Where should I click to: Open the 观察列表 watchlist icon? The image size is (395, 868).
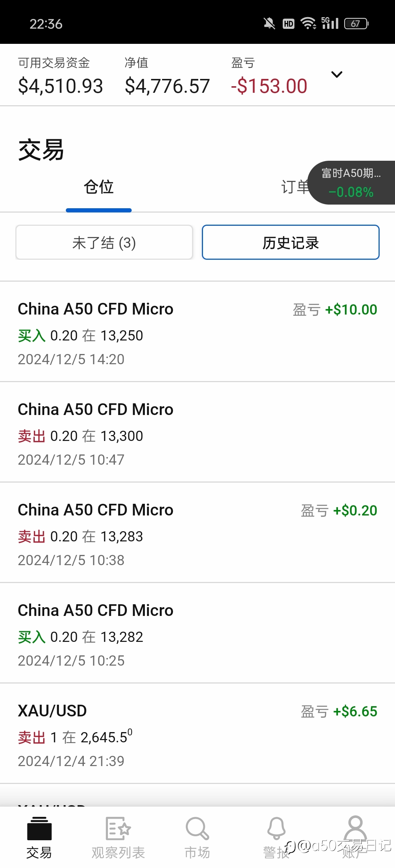(x=118, y=829)
